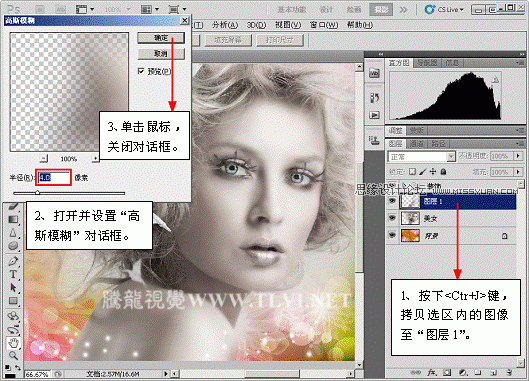The width and height of the screenshot is (529, 381).
Task: Select the 摄影 workspace
Action: [x=381, y=9]
